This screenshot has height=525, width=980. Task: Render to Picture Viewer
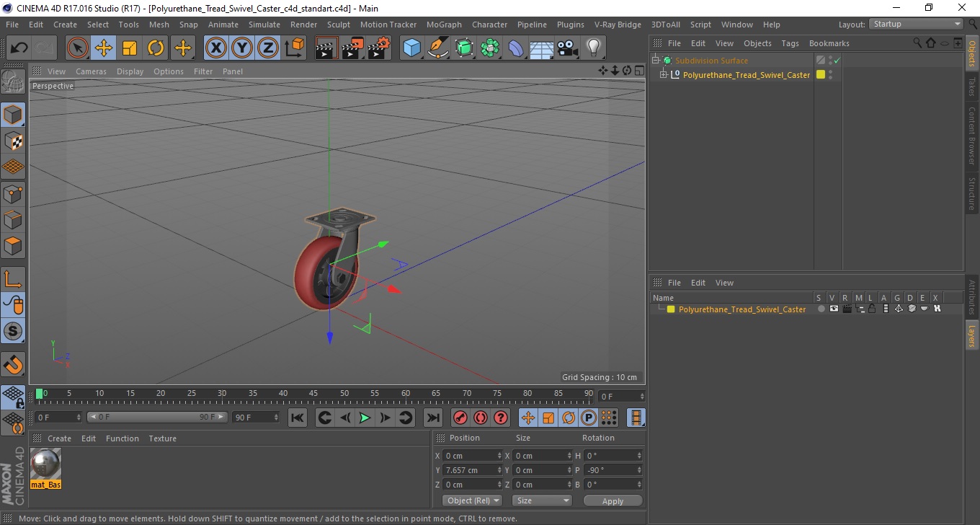[x=353, y=48]
